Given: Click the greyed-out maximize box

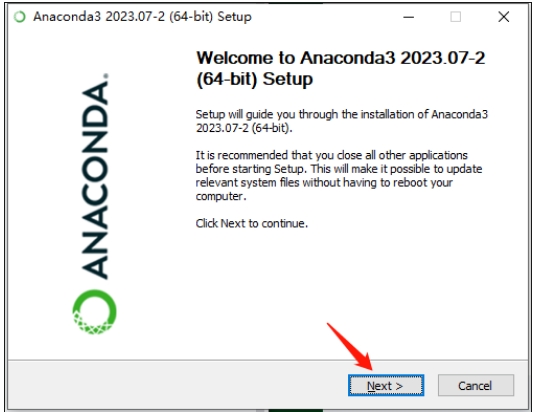Looking at the screenshot, I should (x=455, y=17).
